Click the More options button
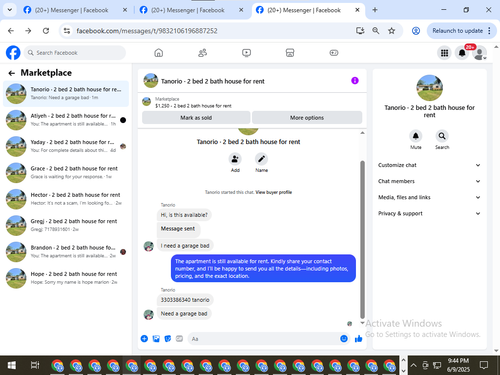500x375 pixels. coord(307,118)
